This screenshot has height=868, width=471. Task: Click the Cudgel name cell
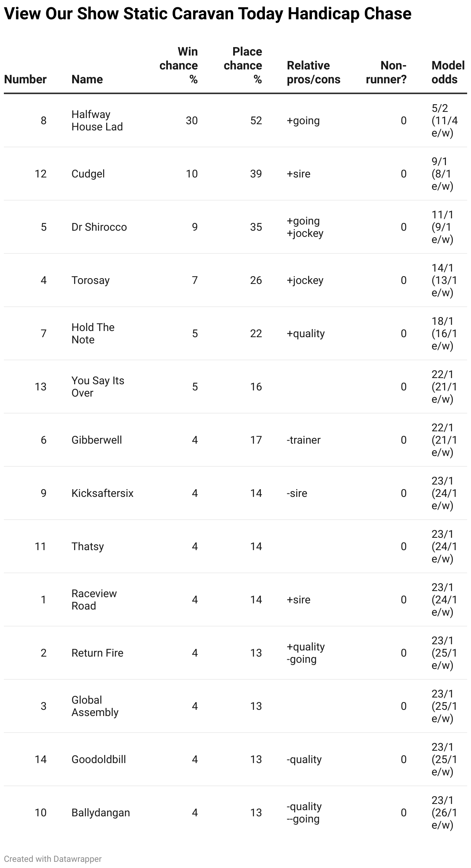click(88, 174)
